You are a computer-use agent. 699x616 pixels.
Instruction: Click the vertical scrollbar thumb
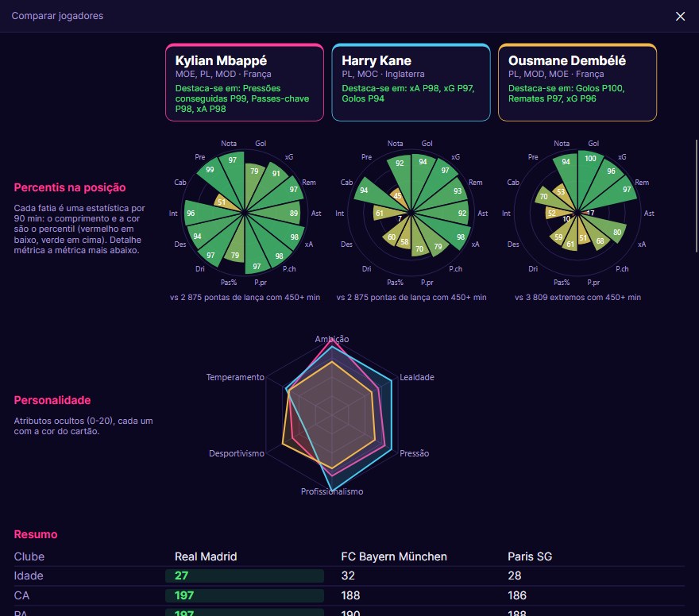tap(697, 196)
